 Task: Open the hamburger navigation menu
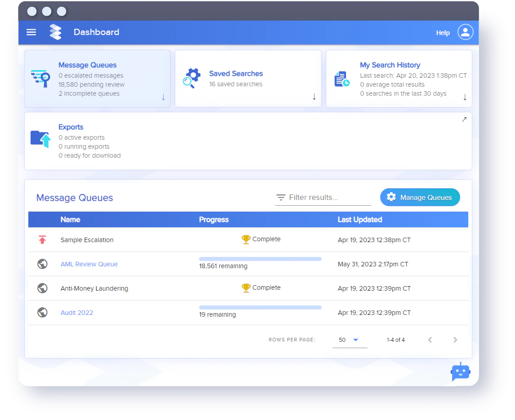coord(31,32)
